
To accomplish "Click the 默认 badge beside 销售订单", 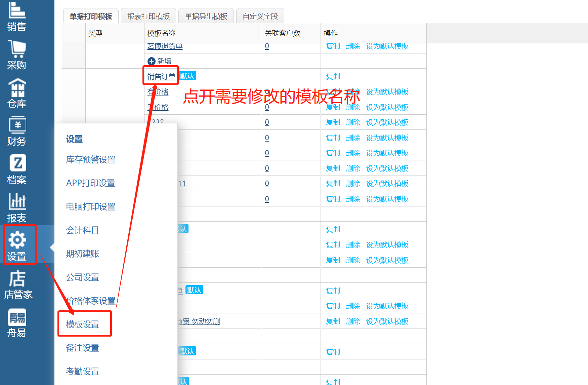I will tap(187, 76).
